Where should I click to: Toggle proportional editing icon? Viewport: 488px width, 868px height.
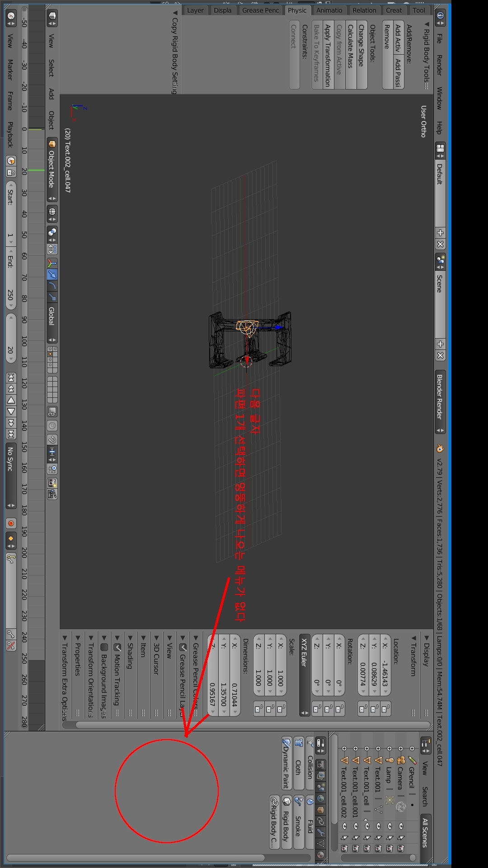click(52, 426)
